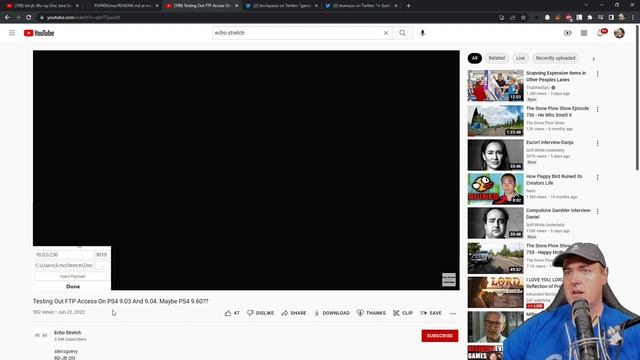Open the account avatar menu
Viewport: 640px width, 360px height.
[x=619, y=33]
